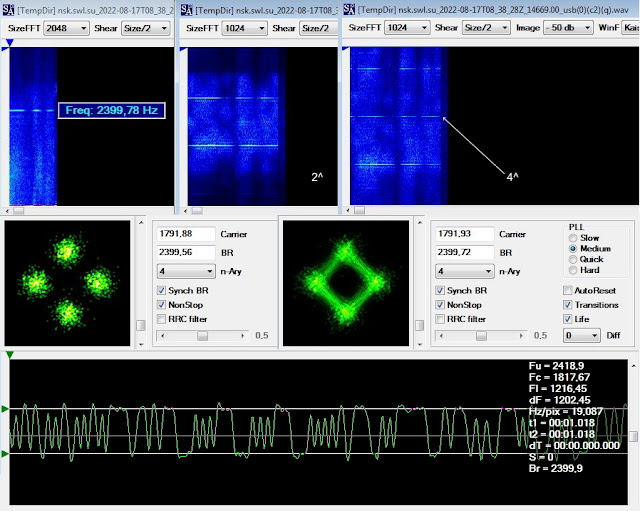Click the Br = 2399,9 readout

click(x=556, y=468)
